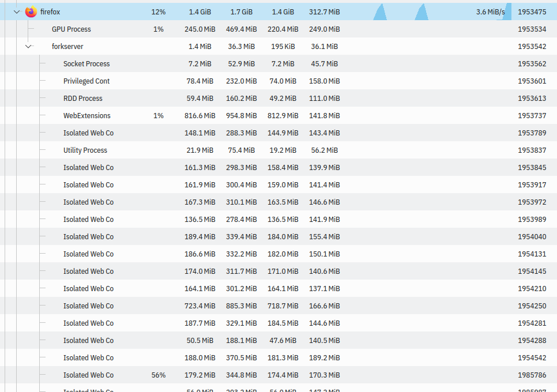Click the 312.7 MiB shared memory of firefox
The width and height of the screenshot is (557, 392).
point(324,12)
